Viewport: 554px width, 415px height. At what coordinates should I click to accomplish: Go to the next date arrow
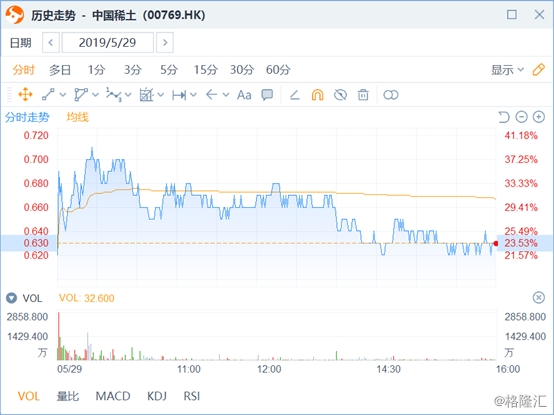[x=165, y=43]
